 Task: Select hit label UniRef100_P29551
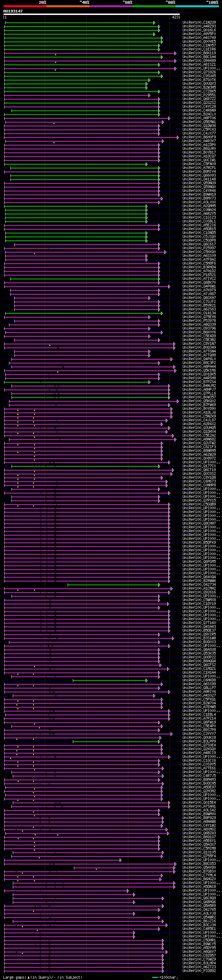199,95
